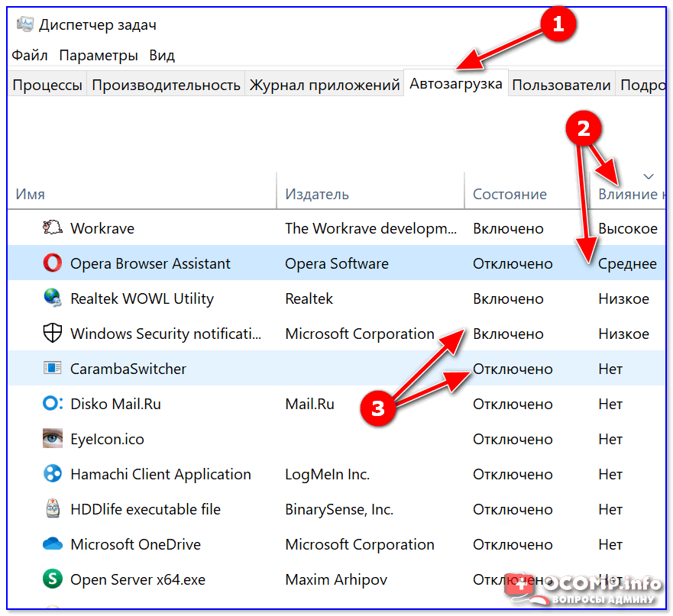The width and height of the screenshot is (673, 616).
Task: Click the 'Включено' status for Workrave
Action: coord(508,228)
